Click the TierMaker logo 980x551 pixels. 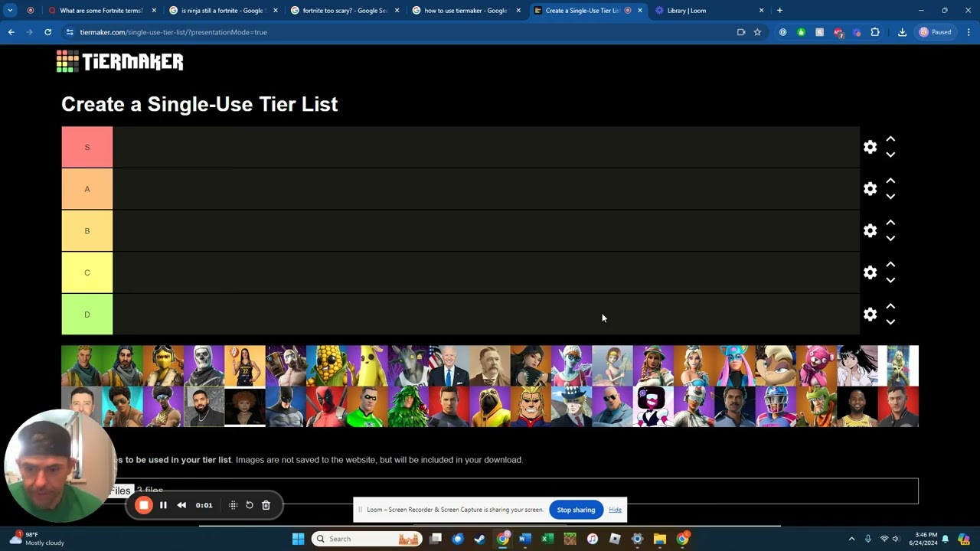[120, 61]
